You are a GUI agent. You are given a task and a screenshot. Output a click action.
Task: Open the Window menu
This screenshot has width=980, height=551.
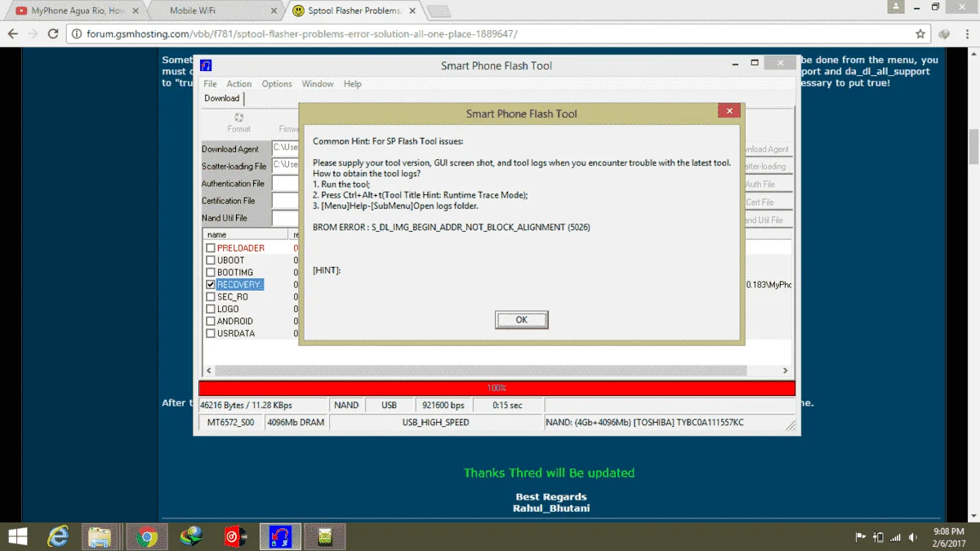pos(318,84)
